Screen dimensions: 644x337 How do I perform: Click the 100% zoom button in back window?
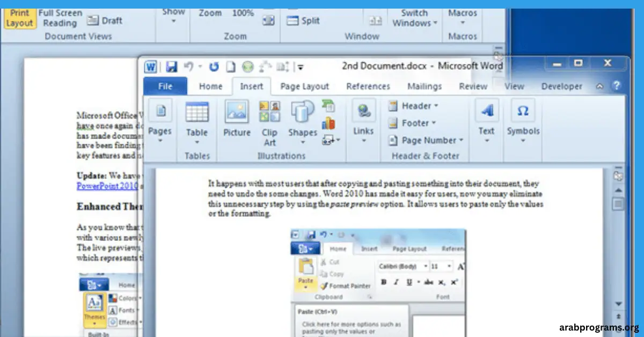pyautogui.click(x=243, y=13)
